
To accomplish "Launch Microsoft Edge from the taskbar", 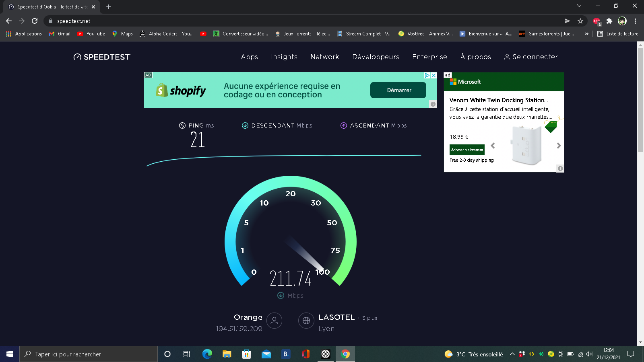I will click(x=207, y=354).
